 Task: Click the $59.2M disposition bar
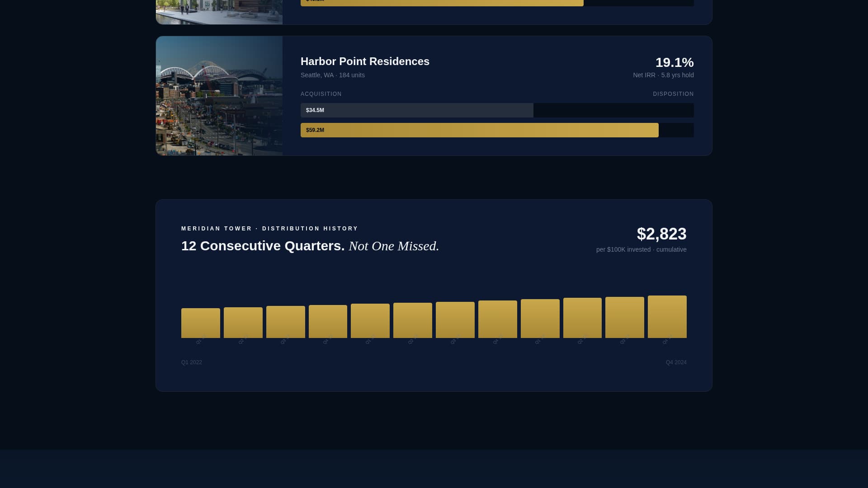(479, 130)
